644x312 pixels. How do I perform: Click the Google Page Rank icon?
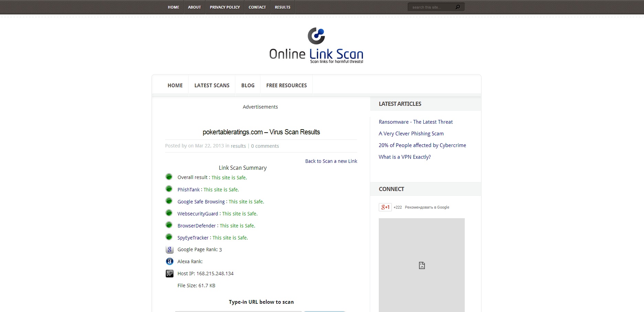point(170,249)
